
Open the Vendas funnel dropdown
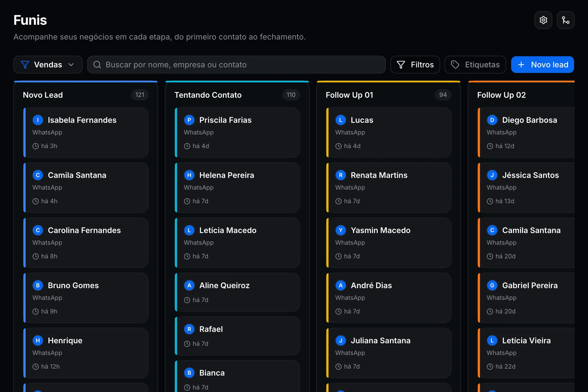[x=48, y=65]
